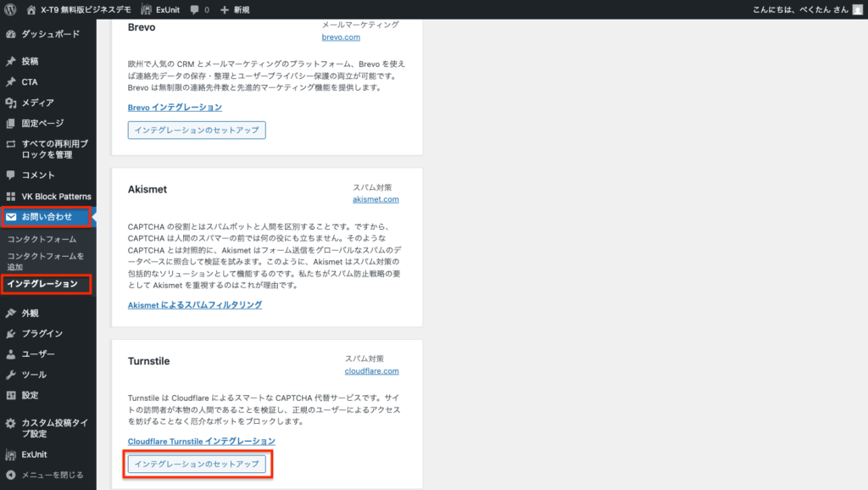This screenshot has width=868, height=490.
Task: Click the comments bubble icon in the admin bar
Action: pos(194,9)
